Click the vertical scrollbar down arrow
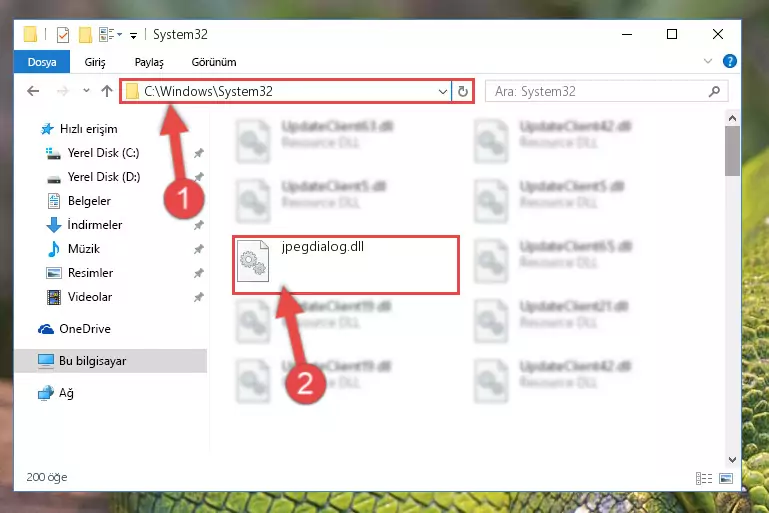 click(x=732, y=460)
